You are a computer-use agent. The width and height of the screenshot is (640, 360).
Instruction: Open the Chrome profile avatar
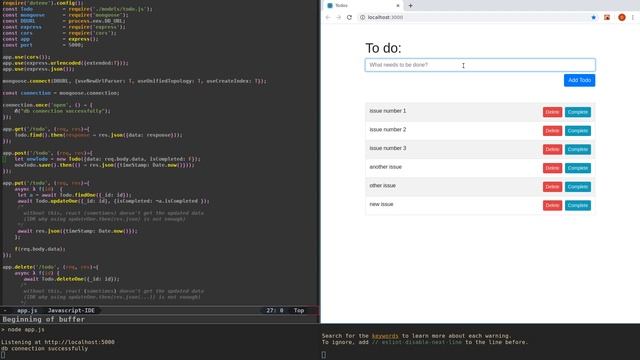[622, 17]
